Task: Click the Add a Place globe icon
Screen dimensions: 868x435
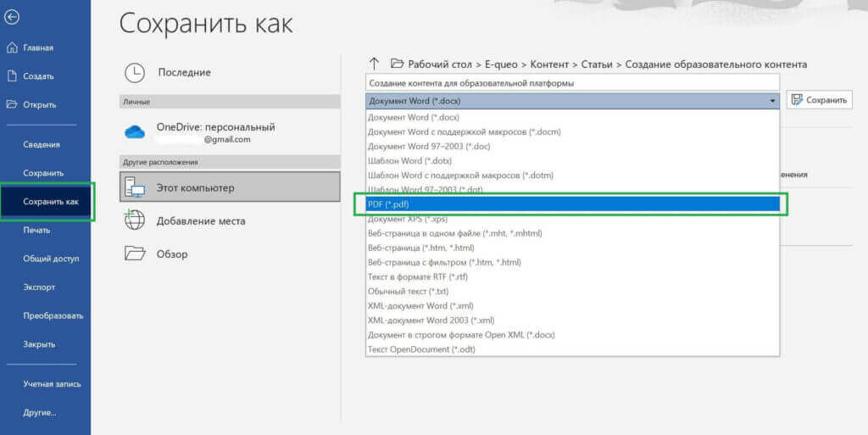Action: pyautogui.click(x=135, y=220)
